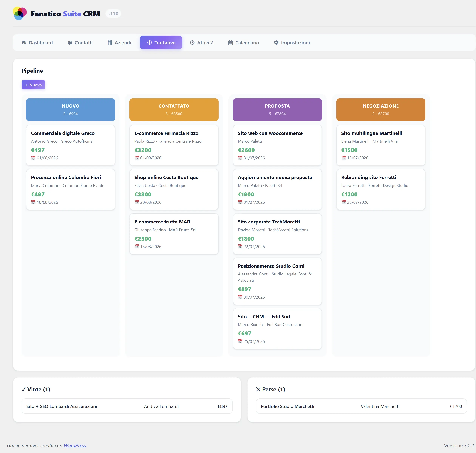Open E-commerce Farmacia Rizzo deal card
476x453 pixels.
[x=174, y=145]
